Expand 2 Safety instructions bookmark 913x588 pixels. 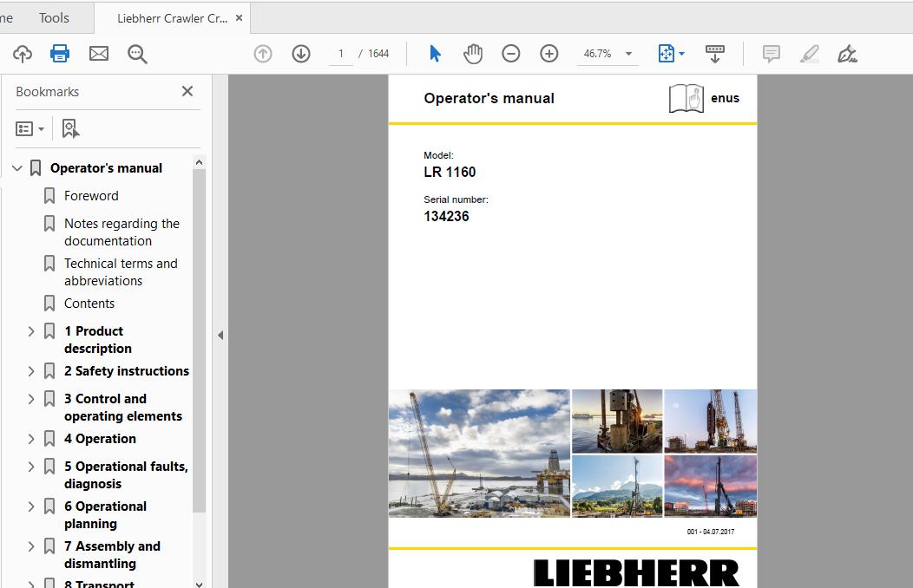[31, 371]
